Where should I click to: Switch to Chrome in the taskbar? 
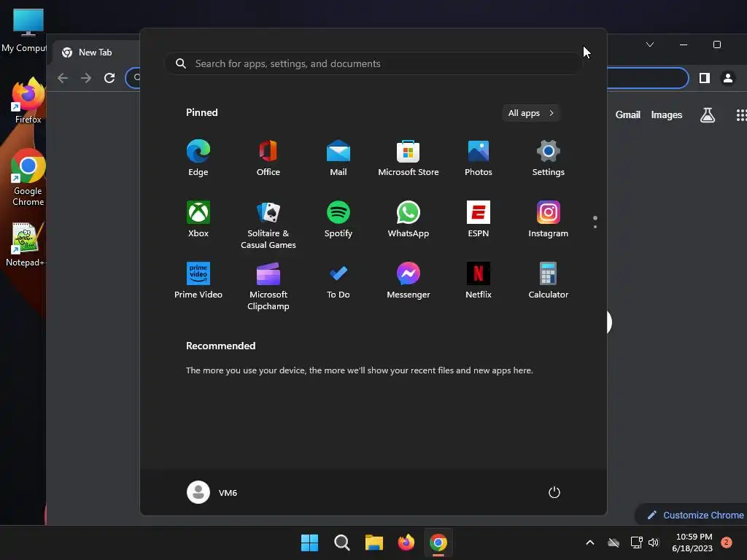(438, 542)
